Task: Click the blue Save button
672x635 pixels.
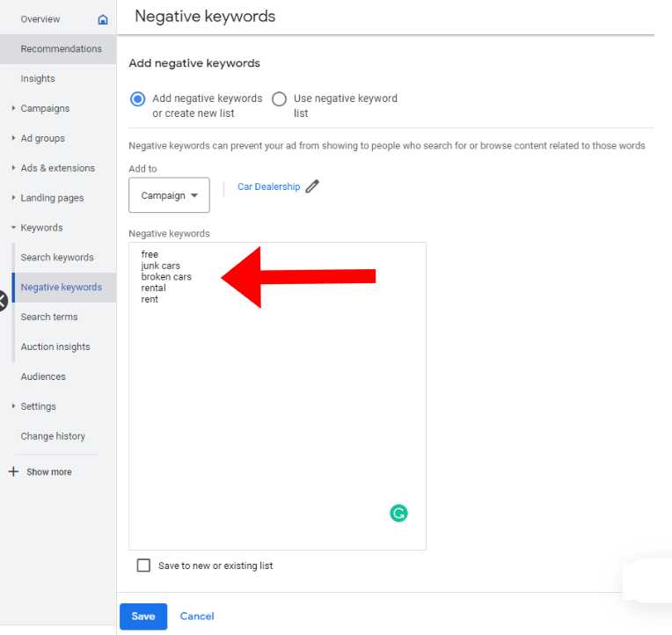Action: 143,617
